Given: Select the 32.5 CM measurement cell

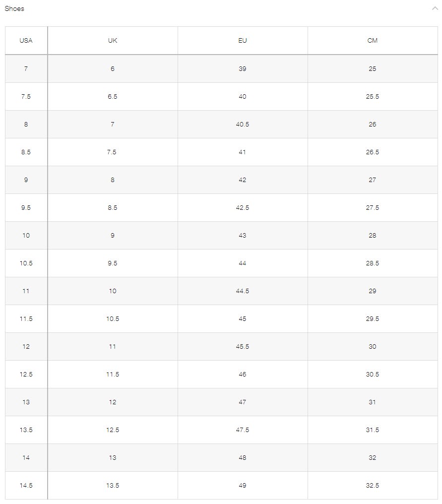Looking at the screenshot, I should click(x=373, y=486).
